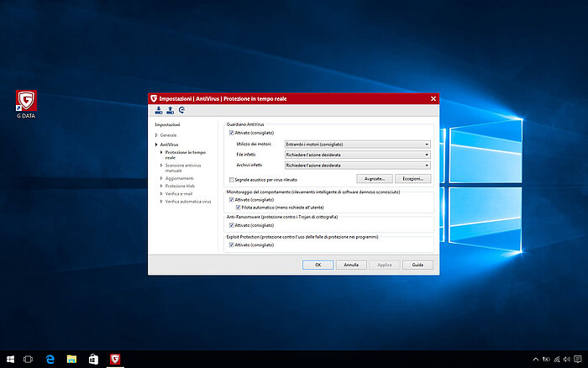Click the import settings icon in the toolbar
The height and width of the screenshot is (368, 588).
tap(159, 110)
